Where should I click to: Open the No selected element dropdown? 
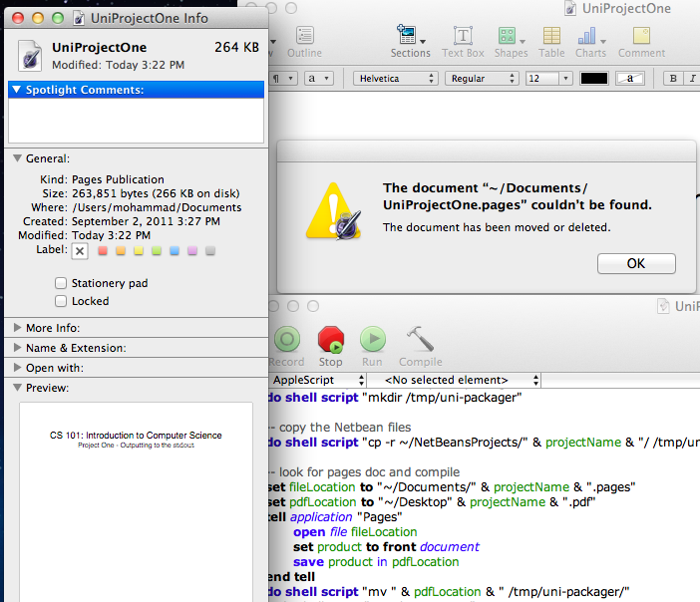[x=454, y=380]
